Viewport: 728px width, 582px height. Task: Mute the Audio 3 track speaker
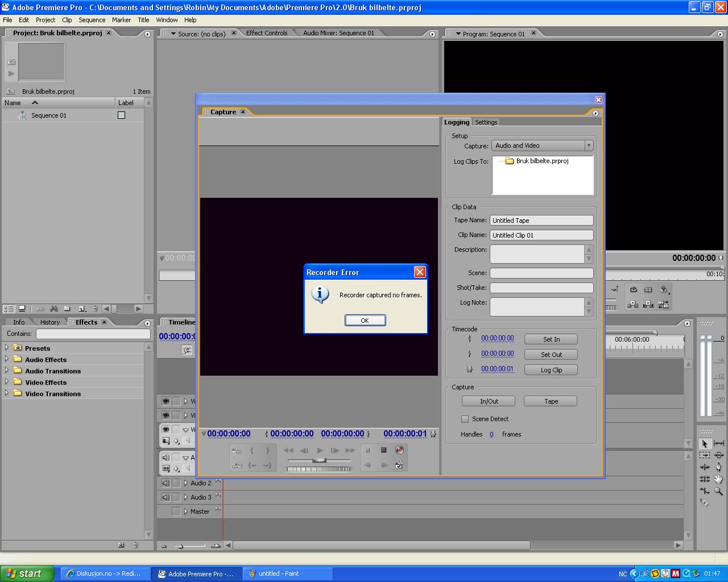[x=166, y=497]
